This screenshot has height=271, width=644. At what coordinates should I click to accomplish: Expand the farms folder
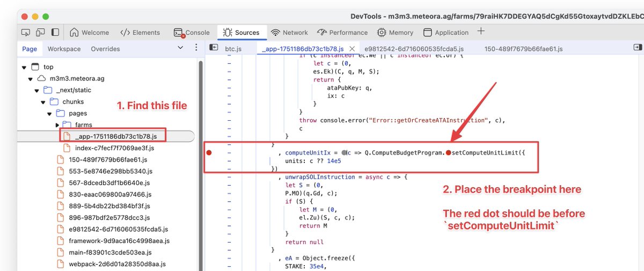click(56, 125)
